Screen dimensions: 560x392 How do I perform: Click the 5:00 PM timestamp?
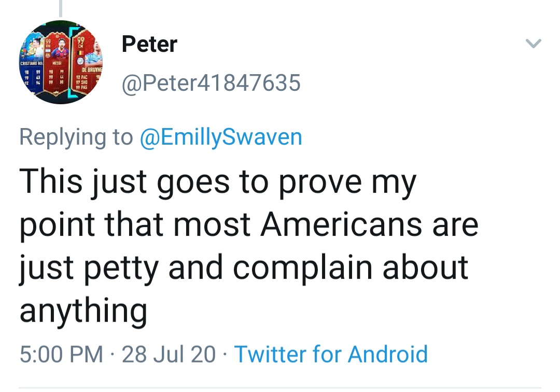(x=61, y=354)
